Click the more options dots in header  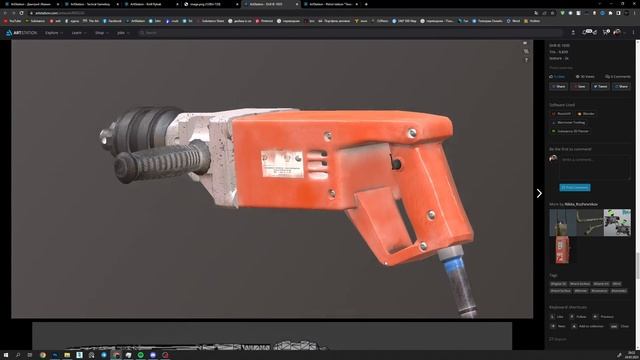[633, 33]
